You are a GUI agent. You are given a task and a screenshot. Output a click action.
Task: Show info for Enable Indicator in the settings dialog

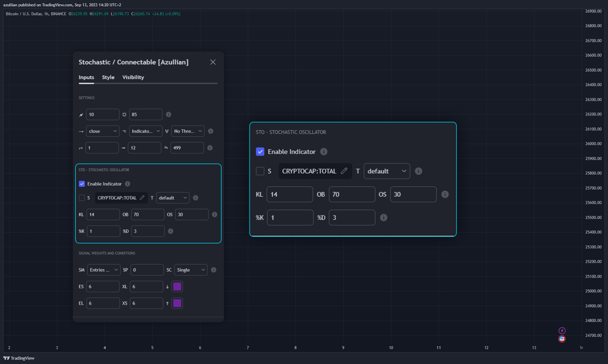click(x=128, y=184)
